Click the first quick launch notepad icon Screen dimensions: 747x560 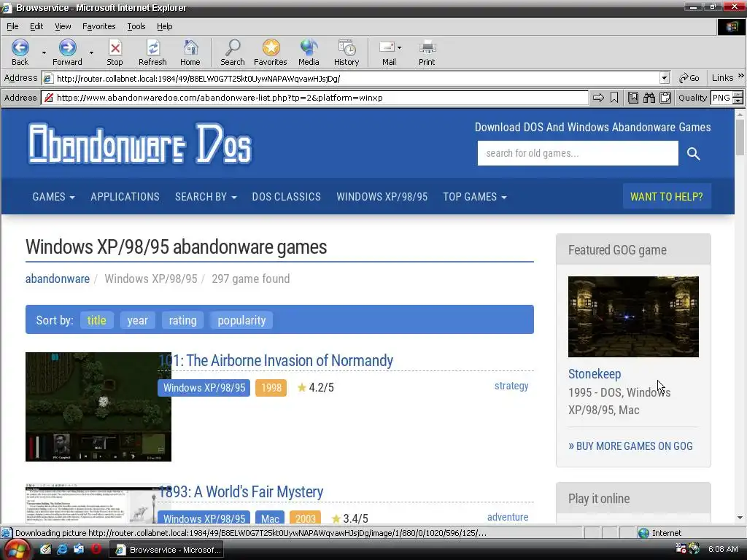45,549
